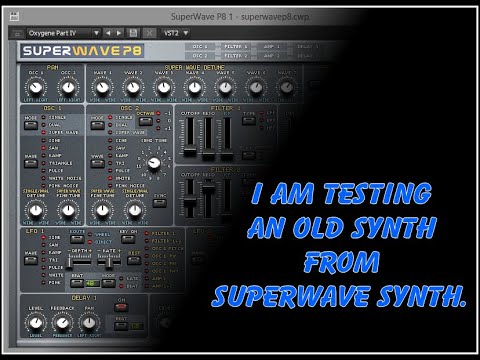Select the FILTER 2 tab in header
The width and height of the screenshot is (480, 360).
coord(236,56)
